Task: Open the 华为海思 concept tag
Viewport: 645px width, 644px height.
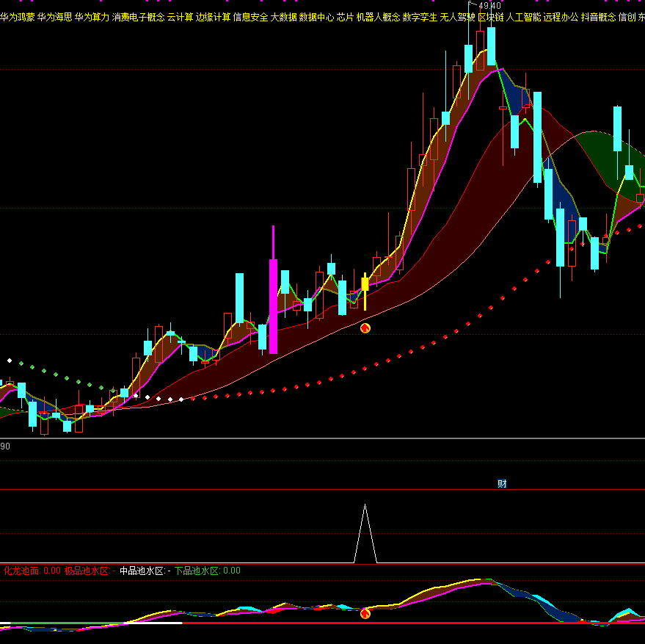Action: (x=54, y=16)
